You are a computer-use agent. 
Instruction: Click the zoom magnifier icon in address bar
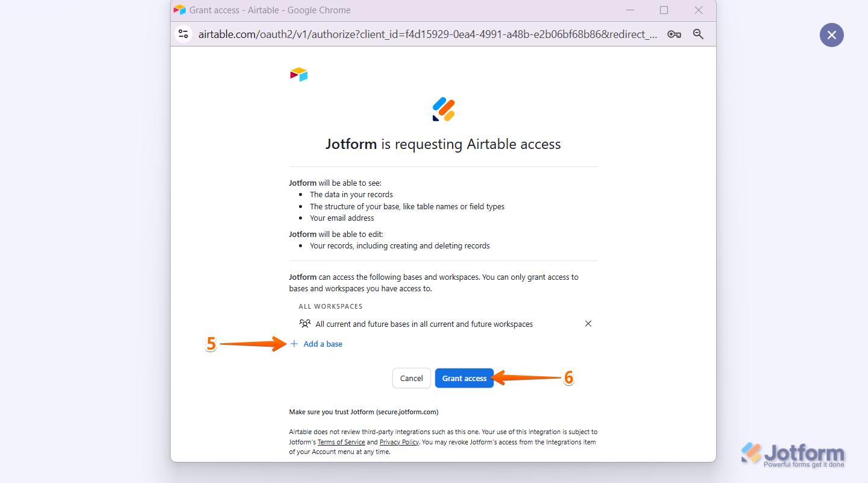[x=698, y=34]
